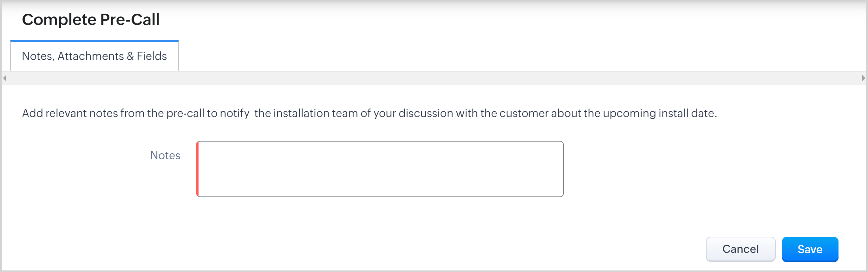868x272 pixels.
Task: Click the pre-call instruction text
Action: pyautogui.click(x=369, y=113)
